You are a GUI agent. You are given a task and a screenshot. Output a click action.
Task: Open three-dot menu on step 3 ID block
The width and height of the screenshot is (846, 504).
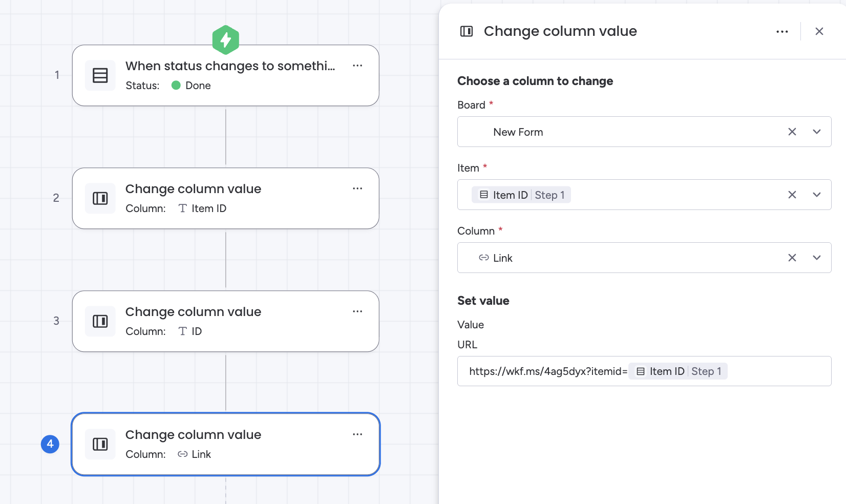(x=357, y=311)
